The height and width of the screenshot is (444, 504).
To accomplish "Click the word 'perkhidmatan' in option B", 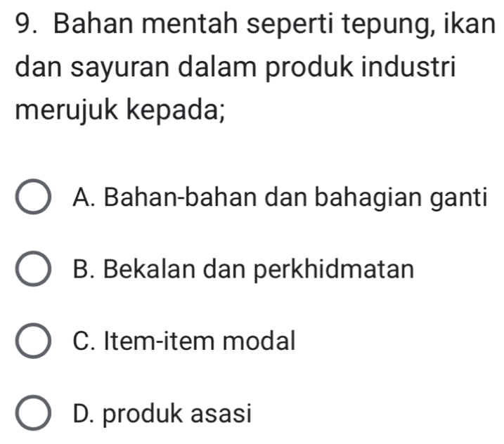I will tap(341, 270).
